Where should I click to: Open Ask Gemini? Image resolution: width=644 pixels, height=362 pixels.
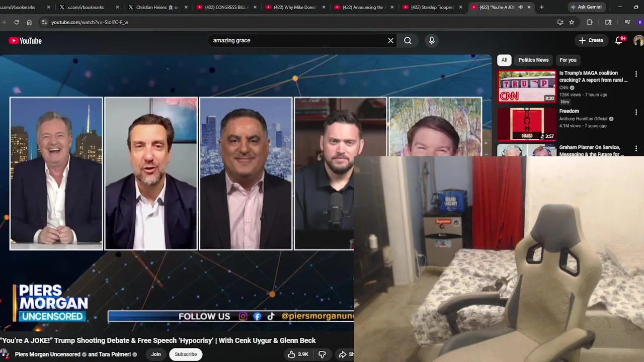(586, 7)
